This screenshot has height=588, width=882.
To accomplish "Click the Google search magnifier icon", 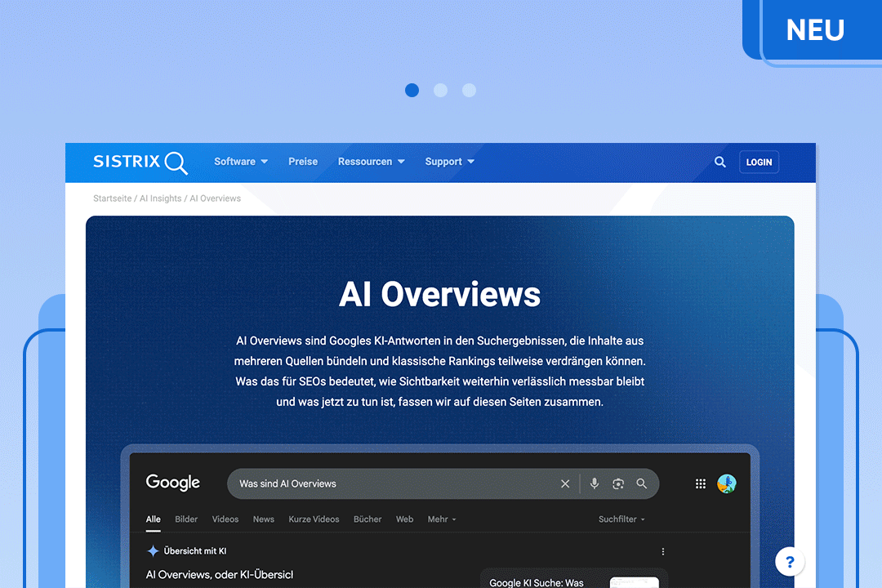I will pyautogui.click(x=642, y=483).
